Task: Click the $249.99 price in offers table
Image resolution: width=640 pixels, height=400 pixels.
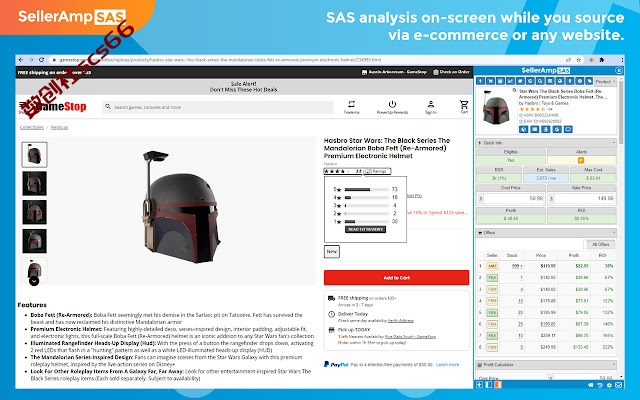Action: (548, 347)
